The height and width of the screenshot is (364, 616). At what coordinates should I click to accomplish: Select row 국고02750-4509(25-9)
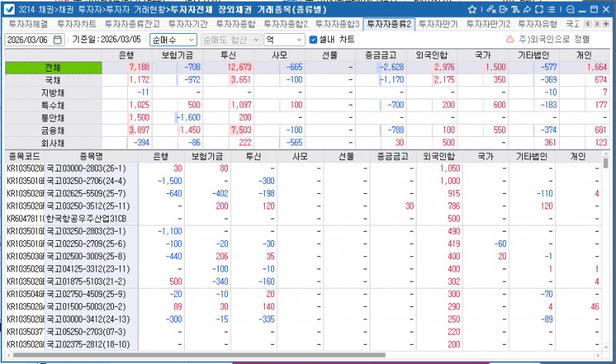(x=303, y=294)
